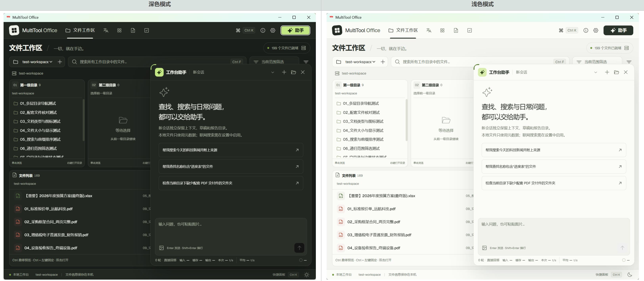Open session folder icon in light assistant

[616, 72]
